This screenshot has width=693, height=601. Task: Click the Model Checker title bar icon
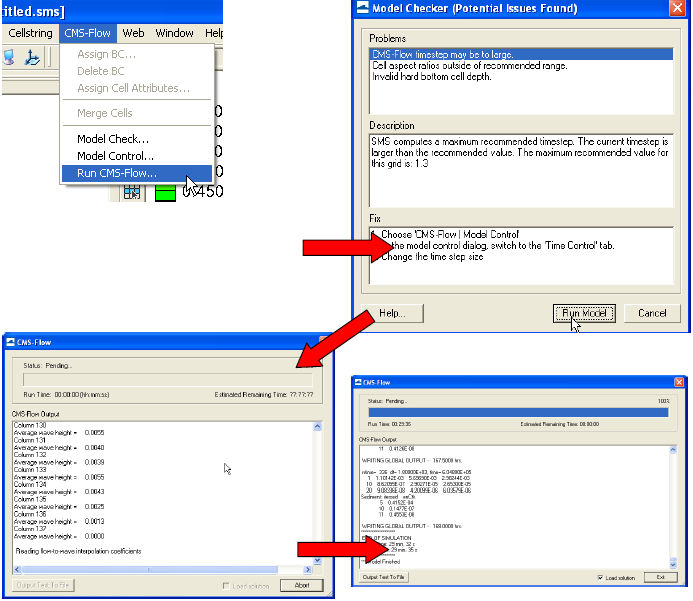pos(362,8)
